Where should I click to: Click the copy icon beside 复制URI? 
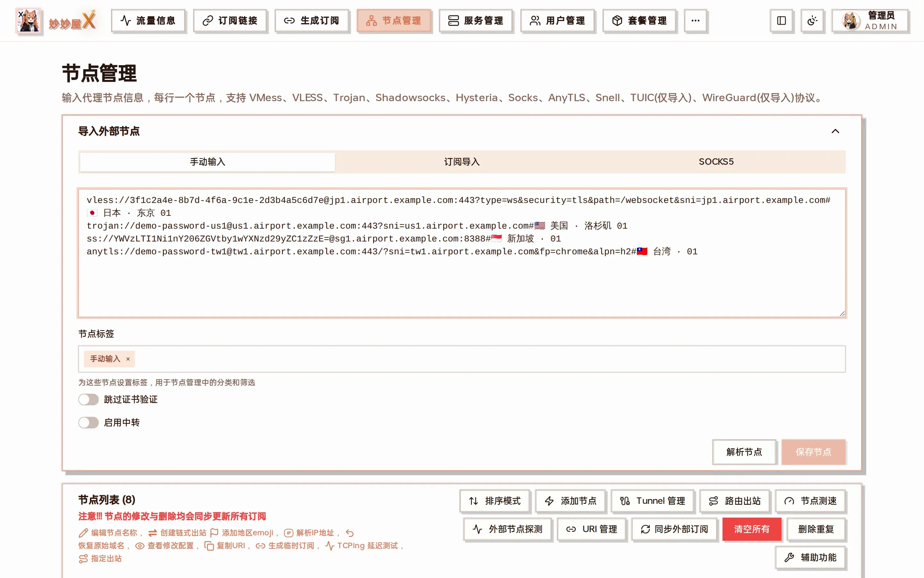pos(209,546)
